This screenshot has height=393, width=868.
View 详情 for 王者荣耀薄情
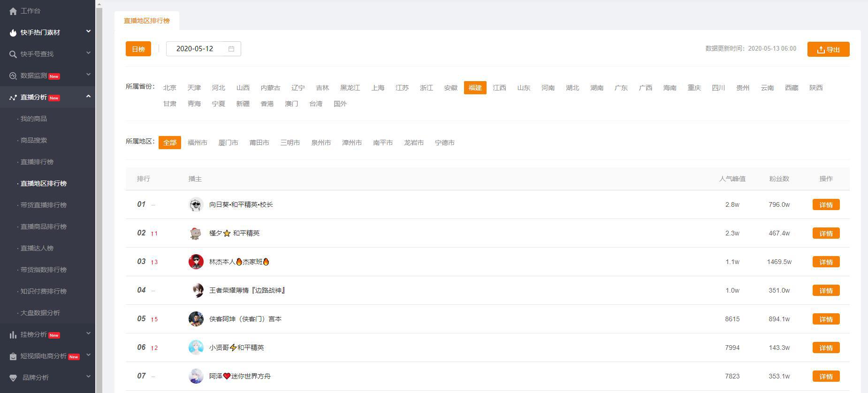pos(826,291)
